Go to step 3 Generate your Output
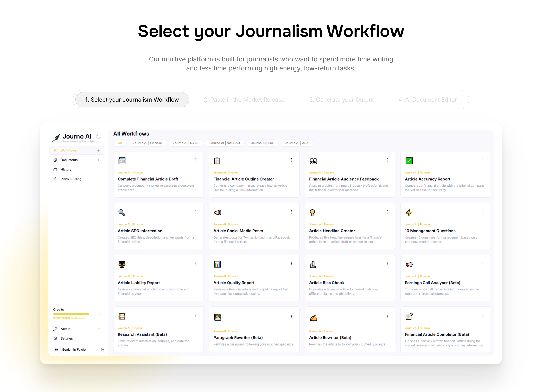The height and width of the screenshot is (392, 544). coord(342,100)
